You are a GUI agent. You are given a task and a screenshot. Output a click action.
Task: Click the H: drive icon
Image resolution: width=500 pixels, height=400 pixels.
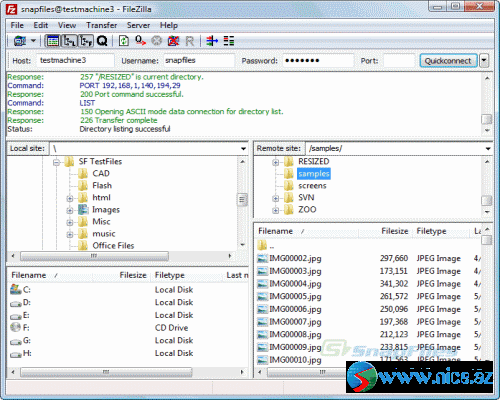16,354
